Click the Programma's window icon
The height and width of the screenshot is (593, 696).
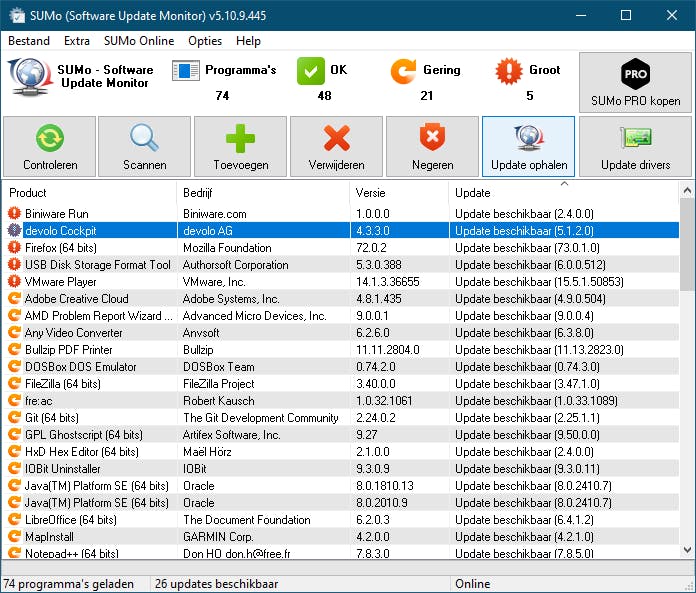tap(186, 71)
